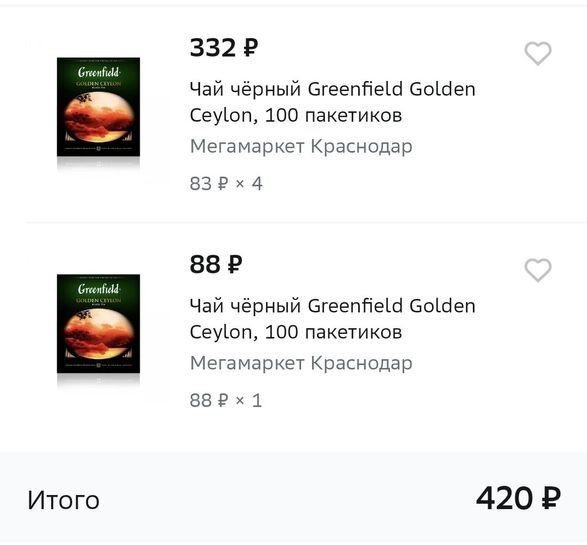Image resolution: width=587 pixels, height=545 pixels.
Task: Click the Greenfield logo on the first tea box
Action: 98,71
